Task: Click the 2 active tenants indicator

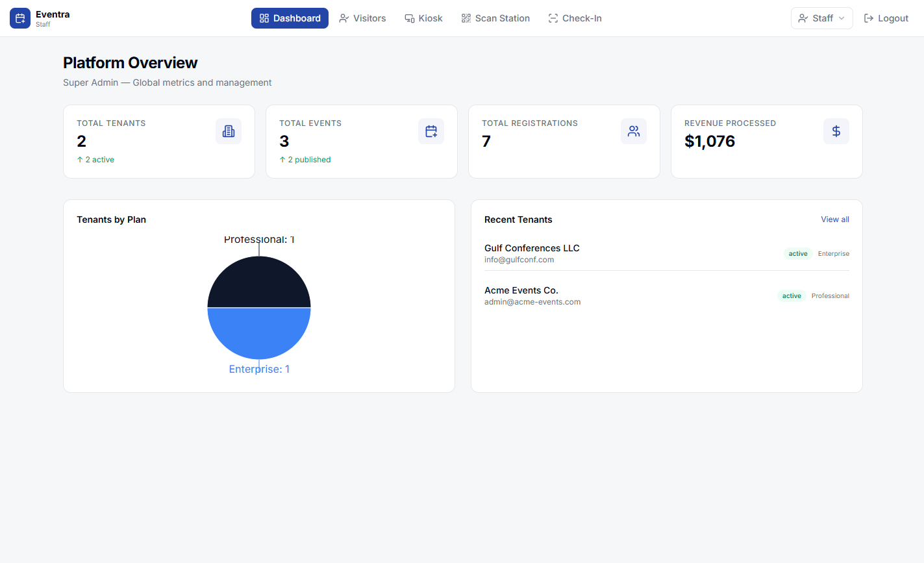Action: pos(95,160)
